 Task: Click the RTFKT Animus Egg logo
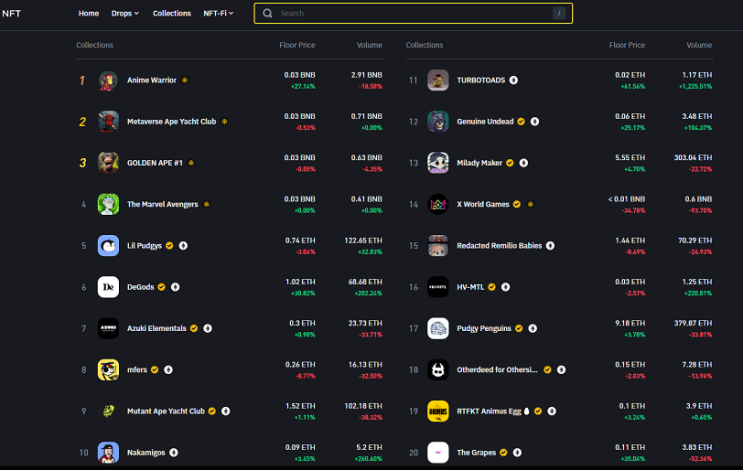(438, 411)
